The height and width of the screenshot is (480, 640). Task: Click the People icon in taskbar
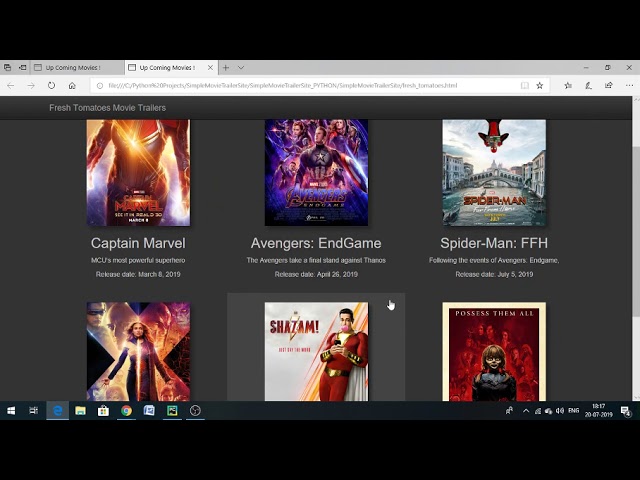[x=509, y=411]
